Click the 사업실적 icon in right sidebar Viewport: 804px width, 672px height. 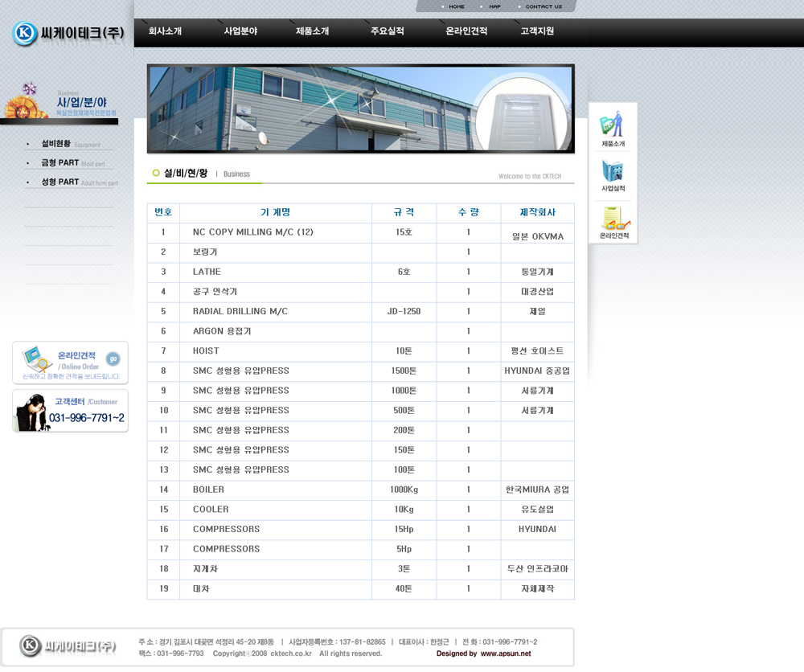coord(613,174)
